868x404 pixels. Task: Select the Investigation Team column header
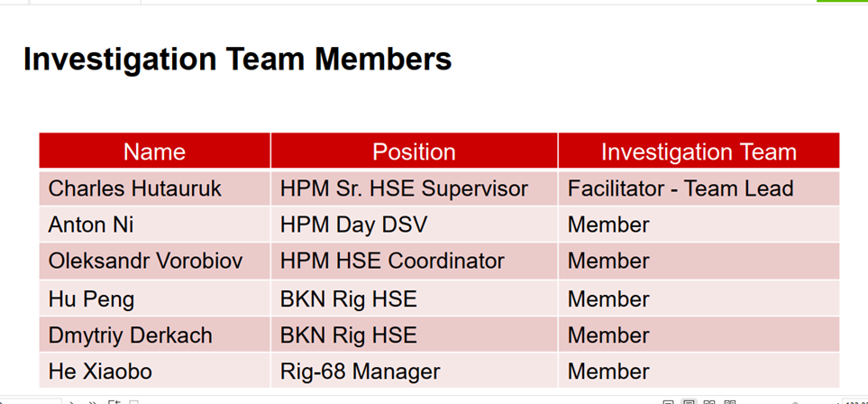(699, 151)
